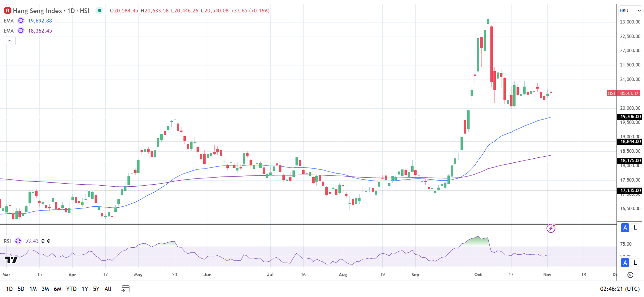
Task: Open chart settings gear icon
Action: 630,275
